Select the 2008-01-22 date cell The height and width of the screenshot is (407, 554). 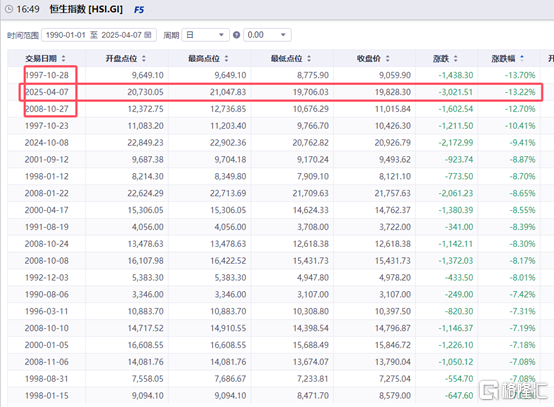pos(47,193)
